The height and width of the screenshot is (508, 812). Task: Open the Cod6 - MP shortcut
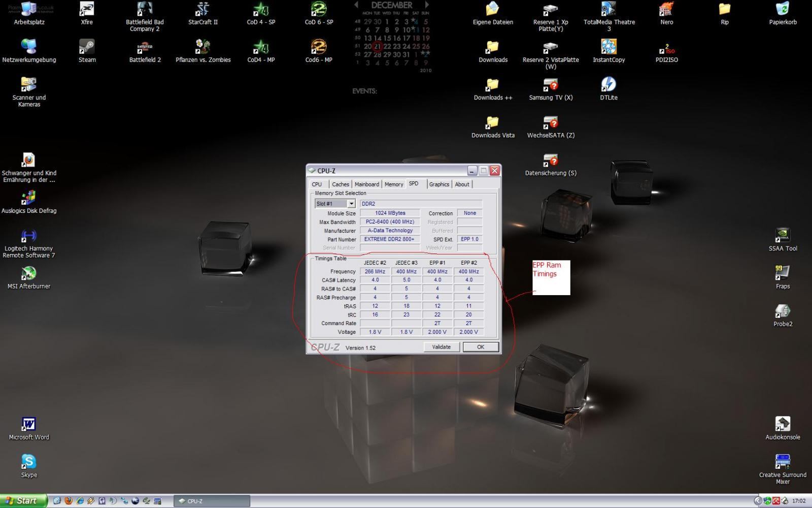319,51
